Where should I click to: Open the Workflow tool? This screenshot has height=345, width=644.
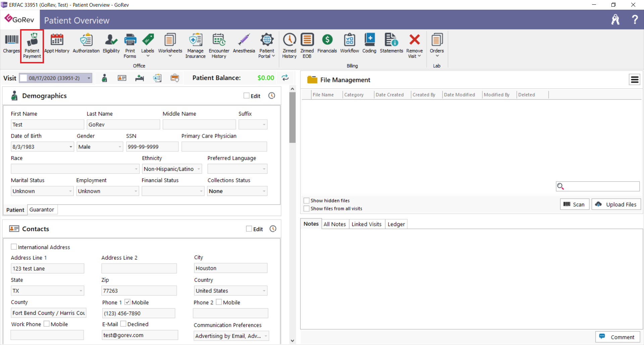350,44
